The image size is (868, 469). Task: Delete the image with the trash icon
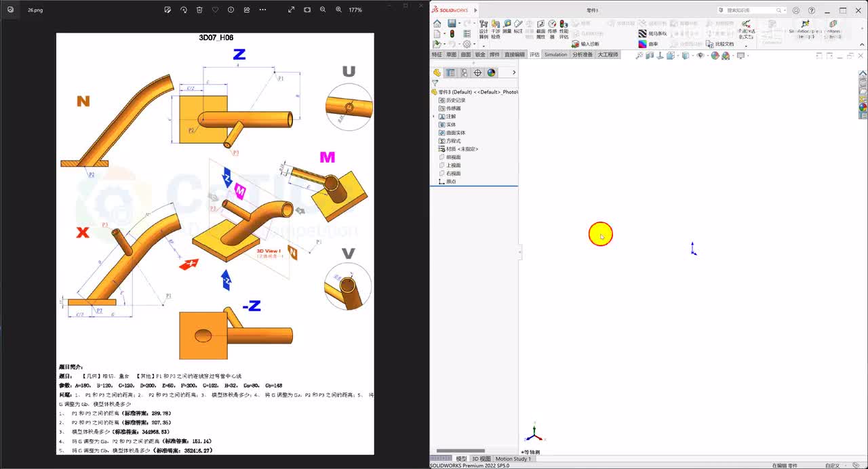pyautogui.click(x=199, y=9)
